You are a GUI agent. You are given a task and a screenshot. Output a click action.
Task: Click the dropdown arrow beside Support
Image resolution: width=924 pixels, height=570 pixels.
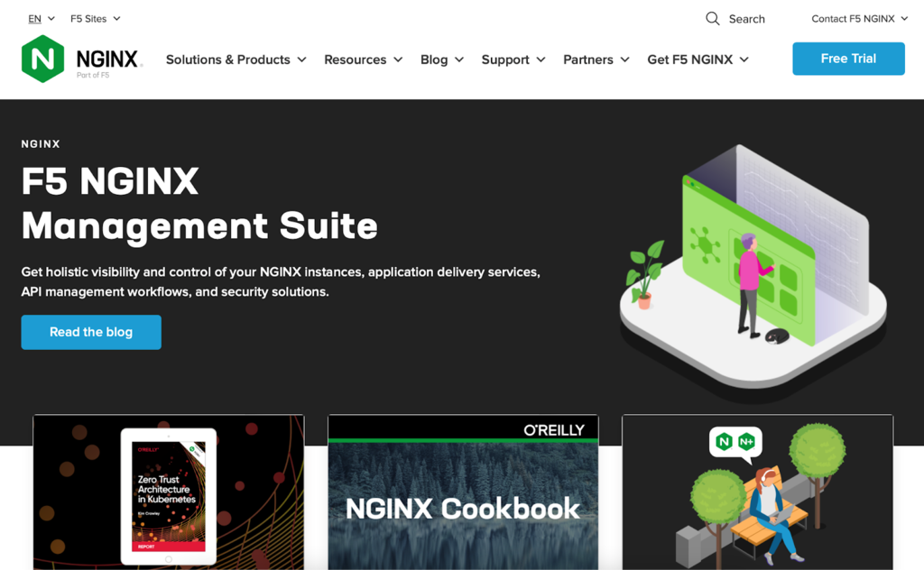point(541,60)
